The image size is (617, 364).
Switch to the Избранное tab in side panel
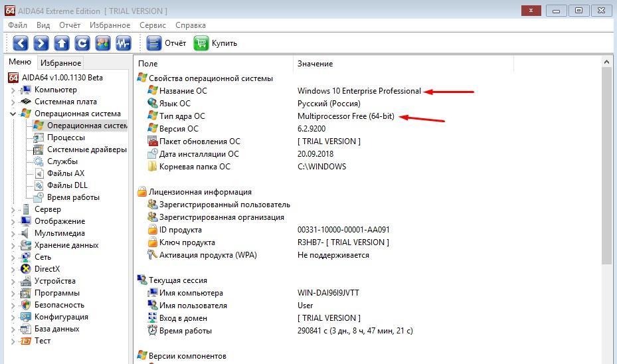(x=60, y=63)
